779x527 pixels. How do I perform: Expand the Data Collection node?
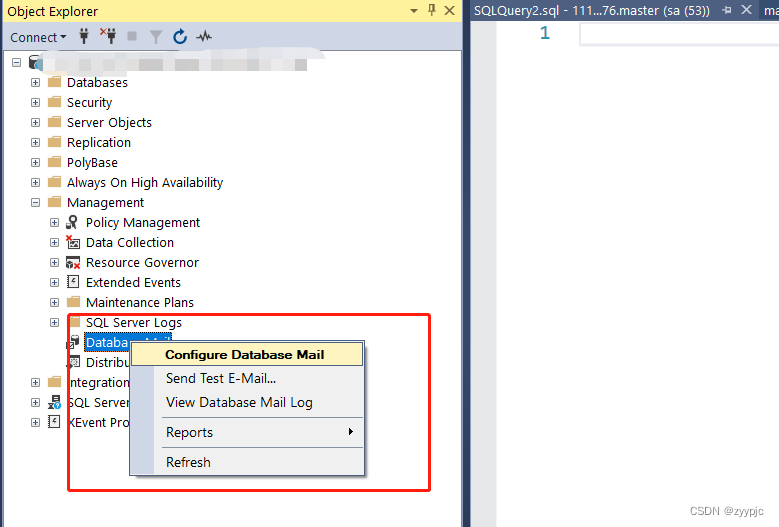point(55,242)
